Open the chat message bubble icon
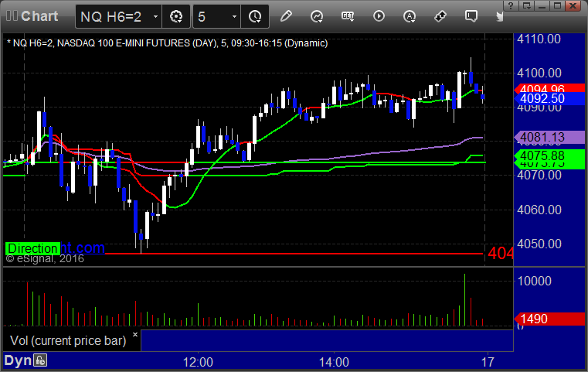588x372 pixels. pyautogui.click(x=471, y=16)
